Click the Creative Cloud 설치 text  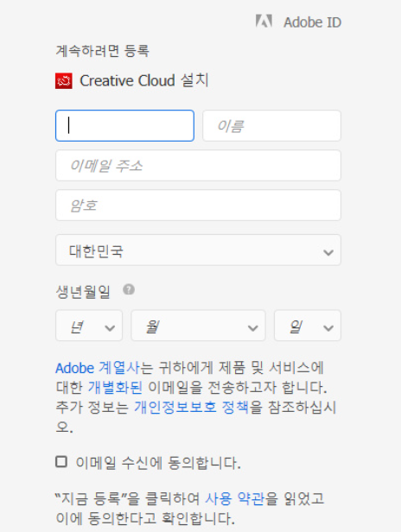coord(144,81)
